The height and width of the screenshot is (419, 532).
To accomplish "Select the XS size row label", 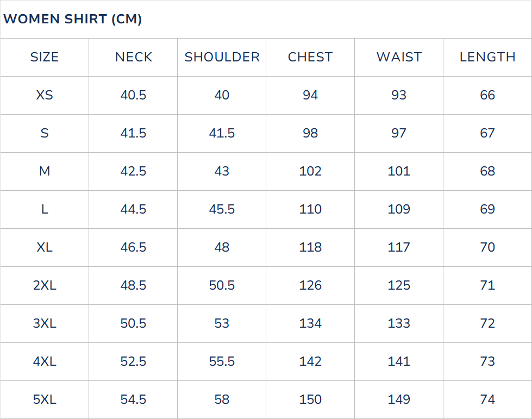I will click(x=45, y=95).
